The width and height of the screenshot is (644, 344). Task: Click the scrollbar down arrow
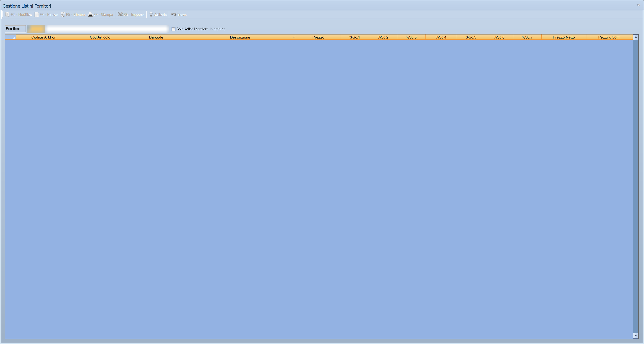coord(635,336)
